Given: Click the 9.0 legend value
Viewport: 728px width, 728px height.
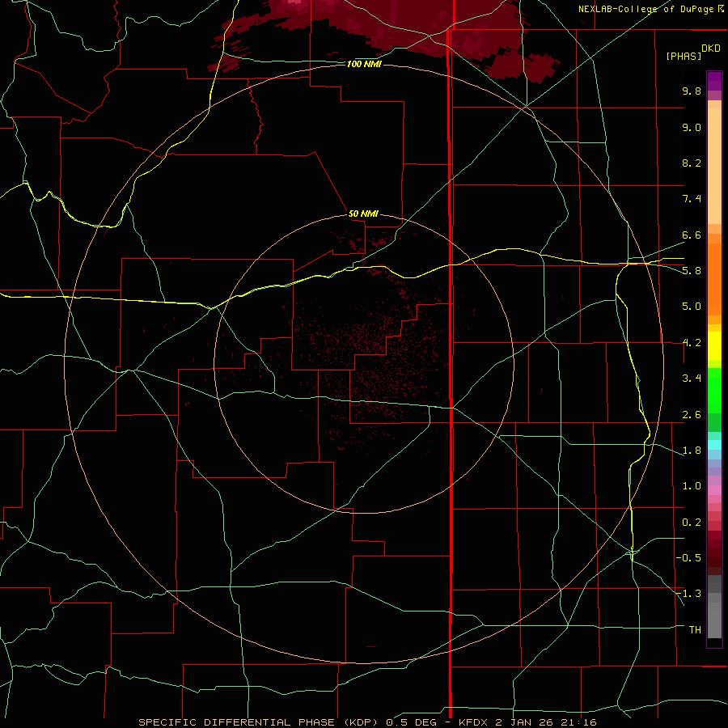Looking at the screenshot, I should pyautogui.click(x=692, y=127).
